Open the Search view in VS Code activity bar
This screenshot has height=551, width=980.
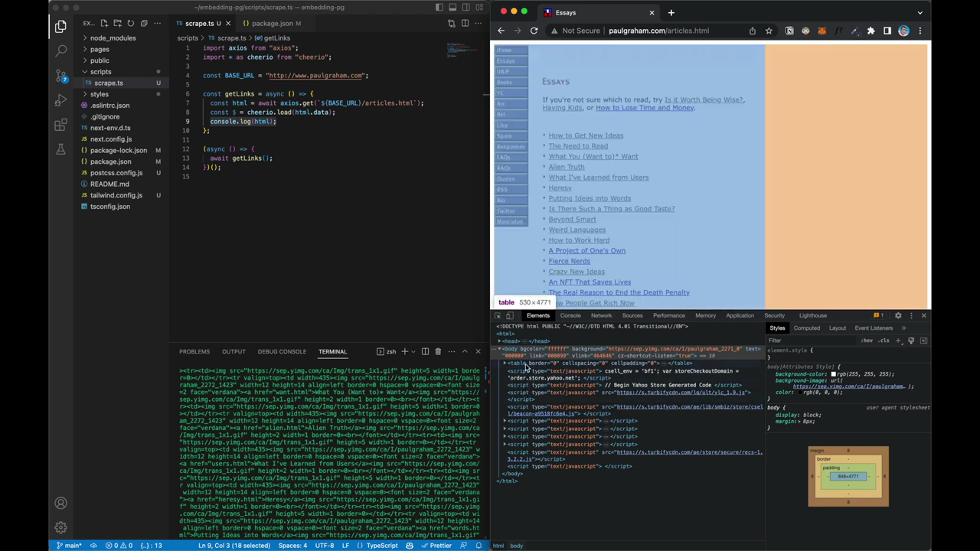[60, 51]
